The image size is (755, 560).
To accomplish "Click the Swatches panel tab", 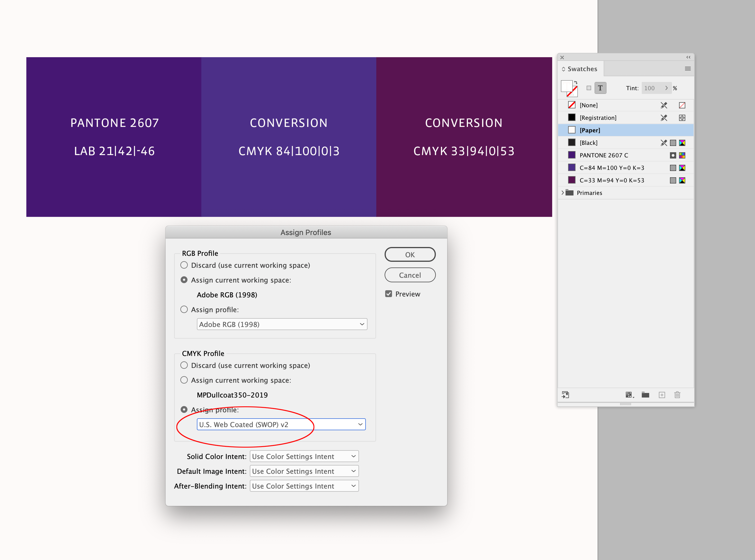I will (x=582, y=69).
